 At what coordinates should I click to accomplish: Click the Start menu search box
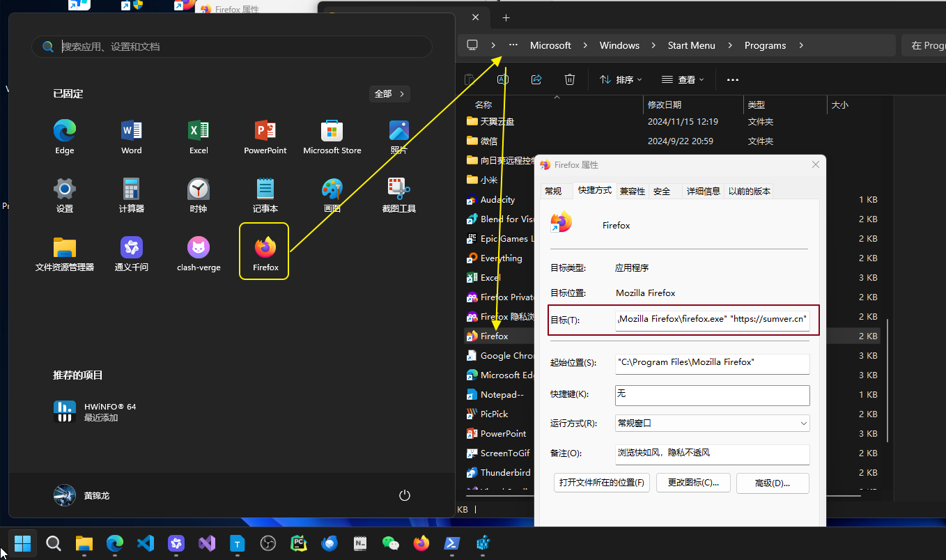pos(232,47)
